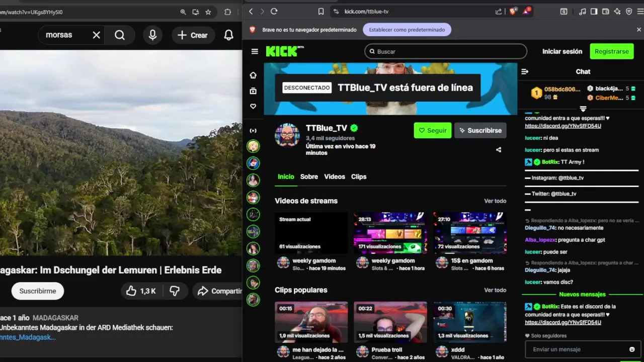
Task: Click the Suscribirse button on Kick
Action: tap(480, 130)
